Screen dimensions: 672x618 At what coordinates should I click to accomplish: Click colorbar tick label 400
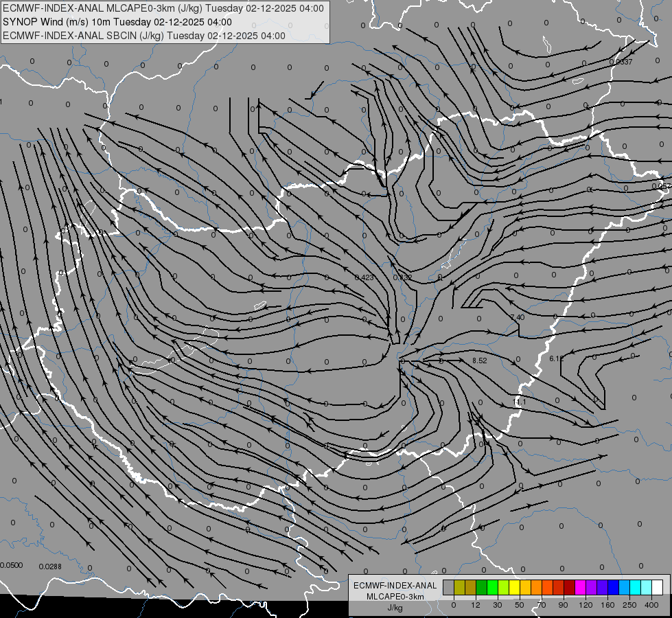coord(651,605)
